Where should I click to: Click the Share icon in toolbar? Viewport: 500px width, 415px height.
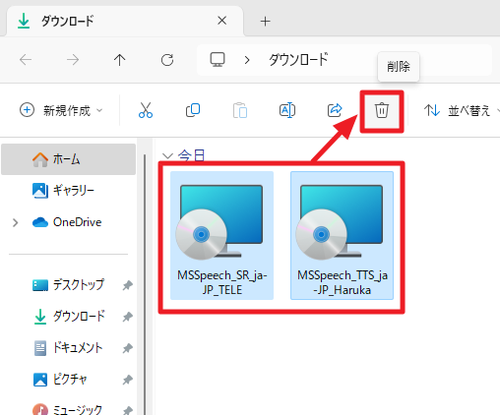[x=334, y=110]
